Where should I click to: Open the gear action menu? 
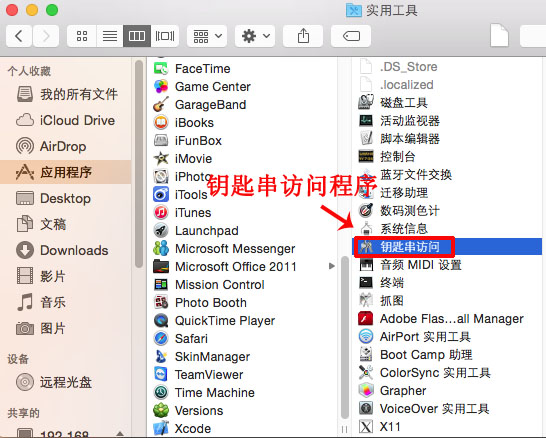pyautogui.click(x=255, y=36)
